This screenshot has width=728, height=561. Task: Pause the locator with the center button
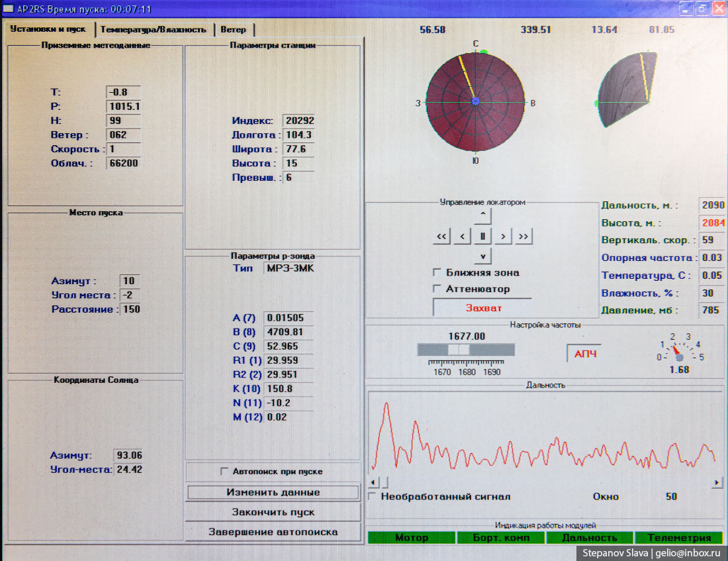point(483,236)
